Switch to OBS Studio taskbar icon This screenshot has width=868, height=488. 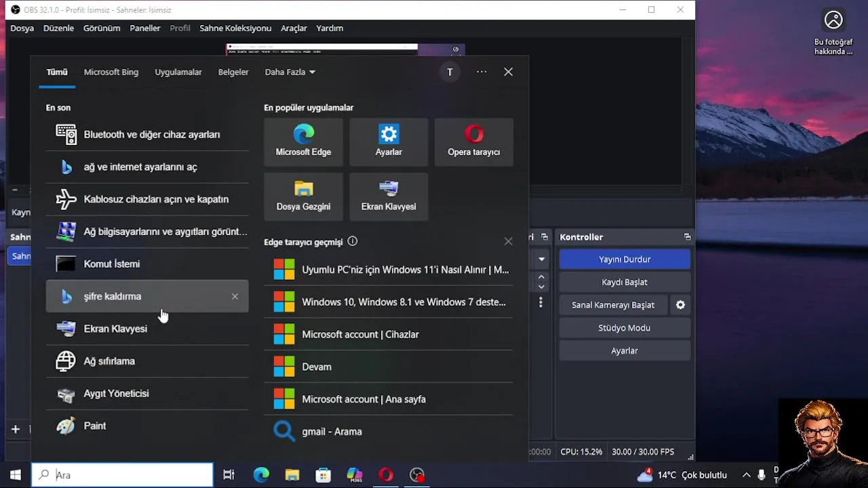pyautogui.click(x=417, y=475)
